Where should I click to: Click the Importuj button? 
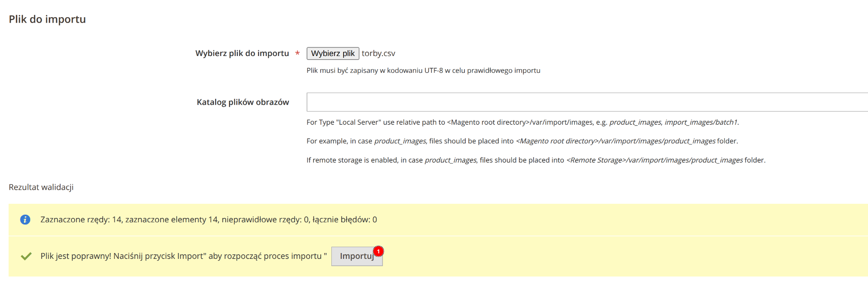pos(356,256)
